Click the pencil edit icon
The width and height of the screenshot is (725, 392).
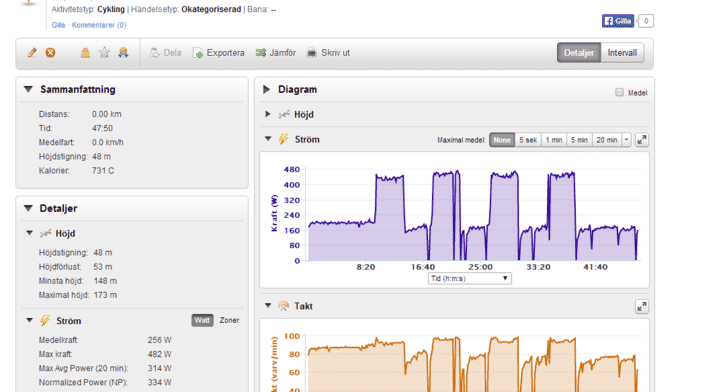32,53
